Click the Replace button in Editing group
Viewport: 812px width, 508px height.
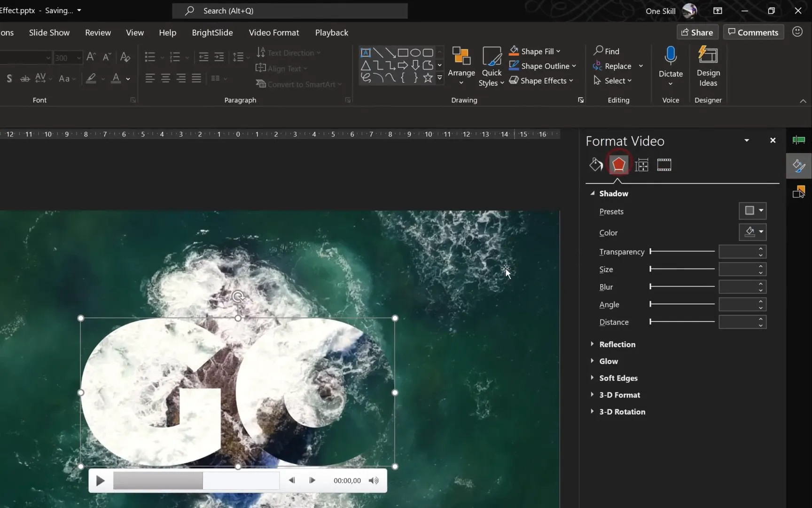617,66
